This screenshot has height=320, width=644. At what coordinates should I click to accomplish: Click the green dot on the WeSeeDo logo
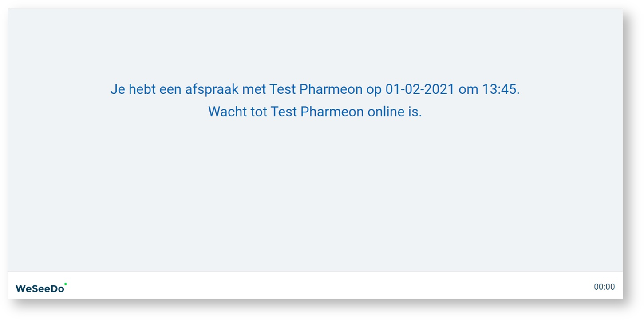point(66,284)
